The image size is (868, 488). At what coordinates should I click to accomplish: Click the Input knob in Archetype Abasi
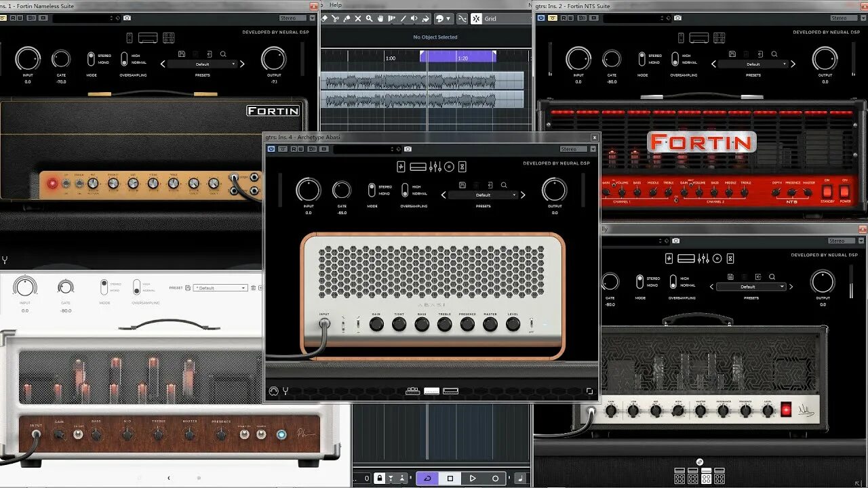[309, 190]
